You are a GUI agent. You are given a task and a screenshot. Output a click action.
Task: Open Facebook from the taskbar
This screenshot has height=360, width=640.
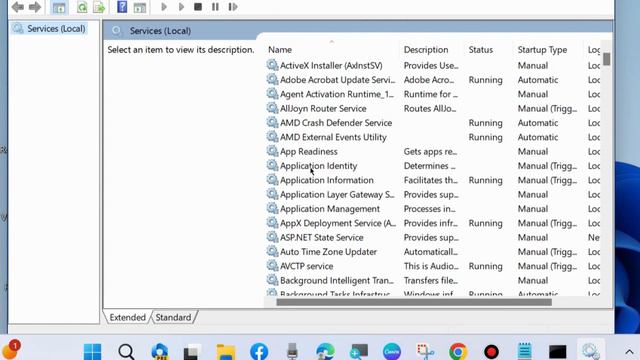[259, 351]
